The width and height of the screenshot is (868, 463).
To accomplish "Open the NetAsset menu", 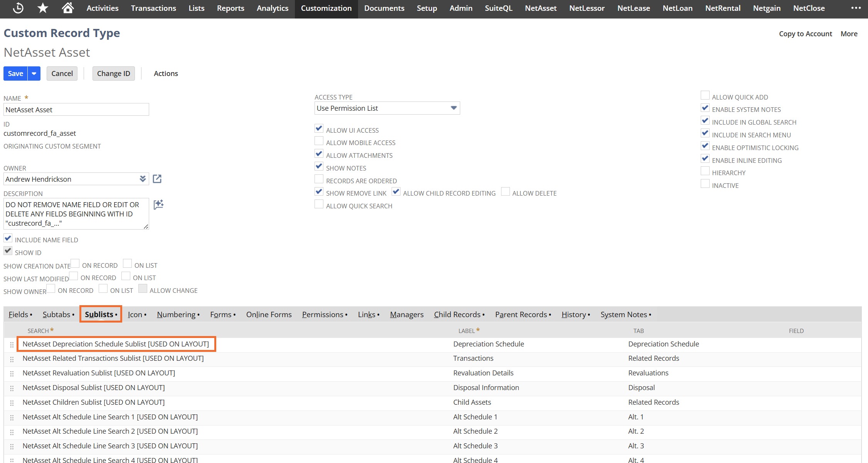I will (x=541, y=8).
